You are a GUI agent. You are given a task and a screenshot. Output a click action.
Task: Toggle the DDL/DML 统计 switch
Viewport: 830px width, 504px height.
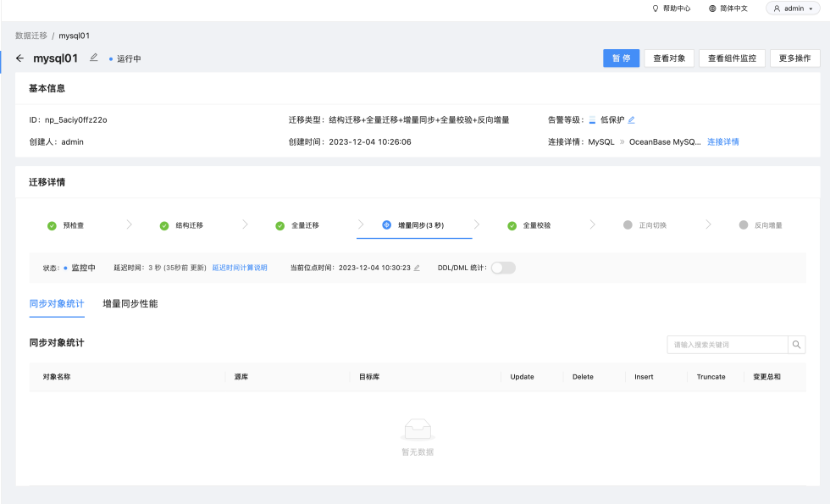pyautogui.click(x=503, y=268)
